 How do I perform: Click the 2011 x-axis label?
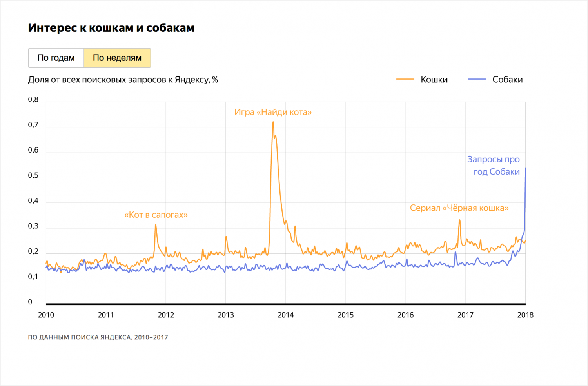click(106, 315)
